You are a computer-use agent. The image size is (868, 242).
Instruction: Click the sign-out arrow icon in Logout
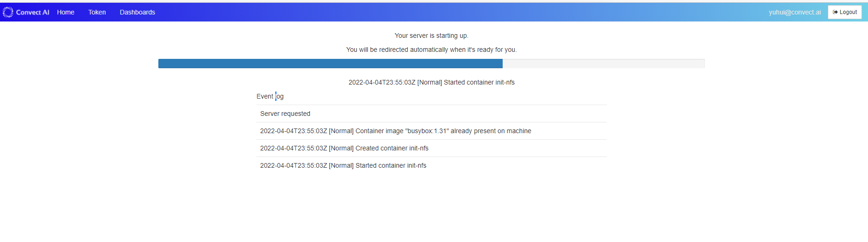(x=835, y=12)
